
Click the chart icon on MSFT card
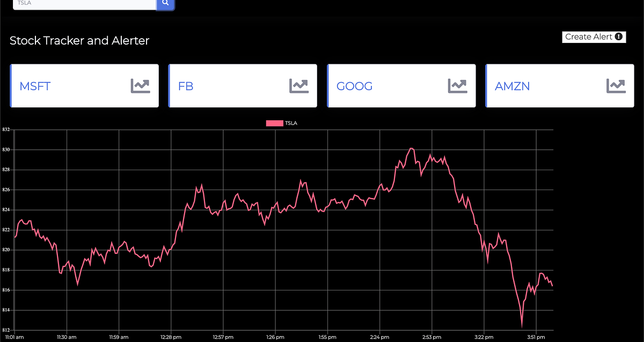coord(141,86)
